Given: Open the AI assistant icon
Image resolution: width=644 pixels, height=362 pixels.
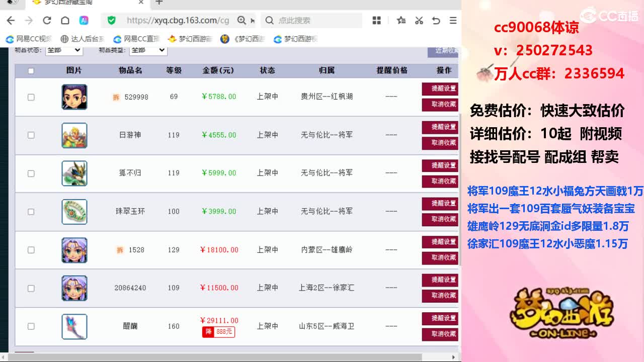Looking at the screenshot, I should 84,21.
